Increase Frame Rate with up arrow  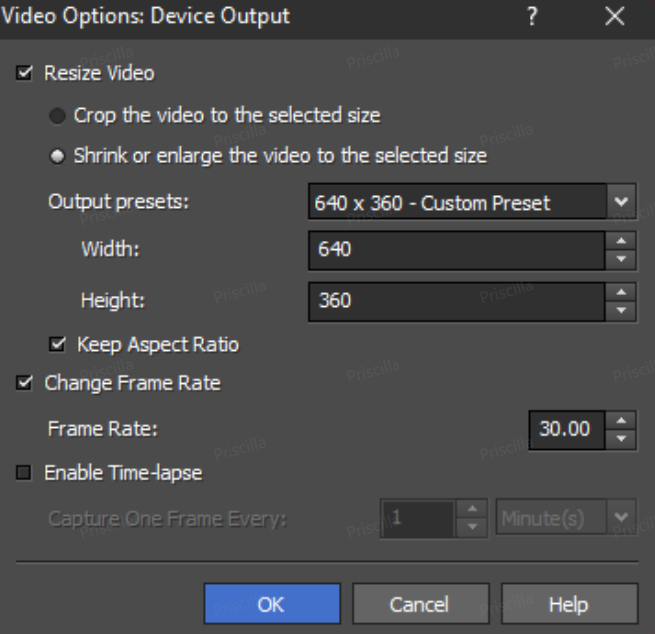coord(621,420)
